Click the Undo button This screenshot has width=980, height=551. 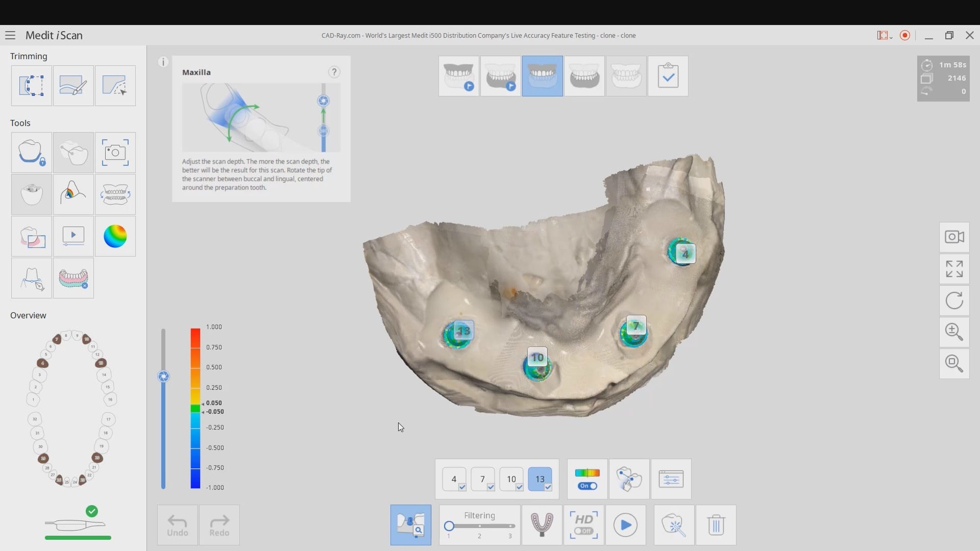pos(177,525)
